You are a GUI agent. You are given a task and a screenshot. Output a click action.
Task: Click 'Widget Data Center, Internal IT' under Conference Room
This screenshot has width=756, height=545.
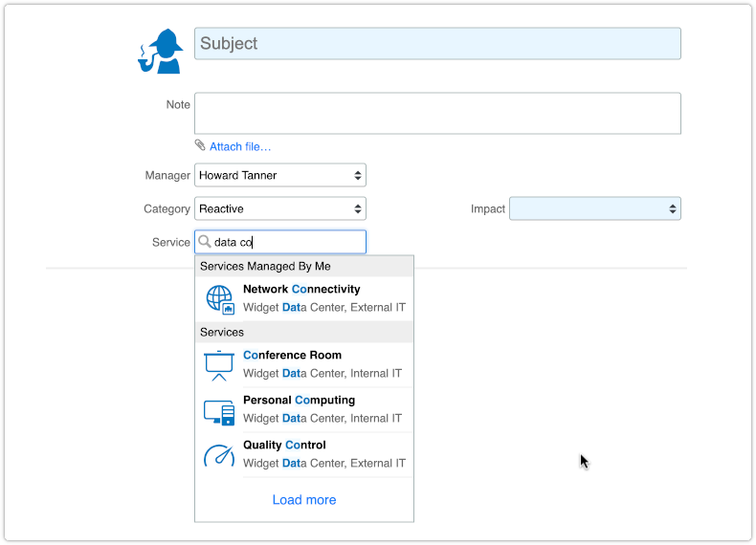click(x=322, y=374)
